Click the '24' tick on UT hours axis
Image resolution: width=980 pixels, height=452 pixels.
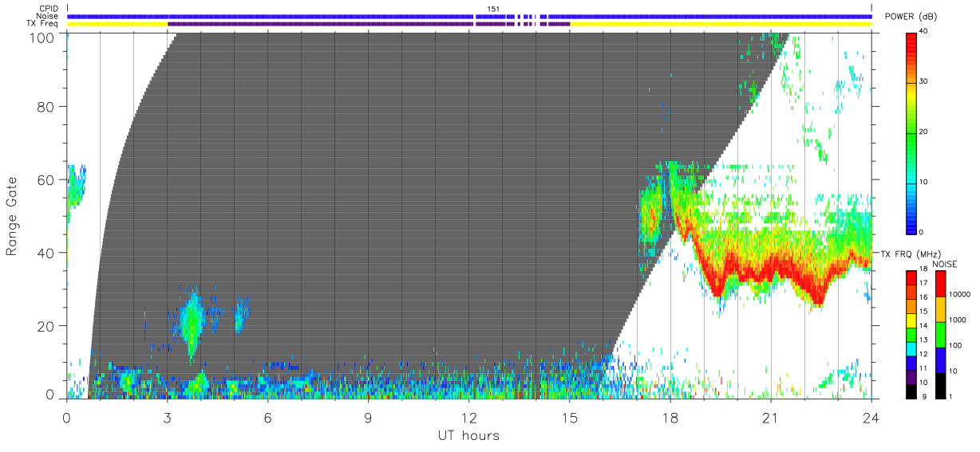(x=871, y=418)
